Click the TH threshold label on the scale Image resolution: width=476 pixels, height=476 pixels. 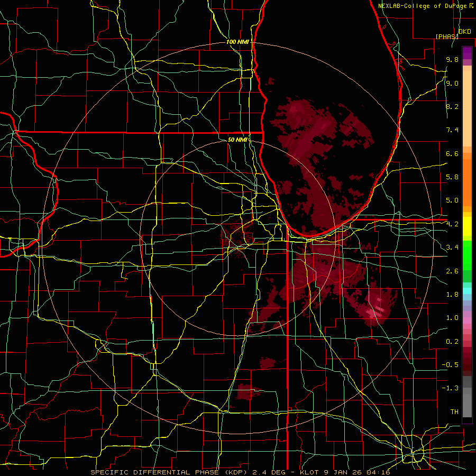[x=454, y=412]
